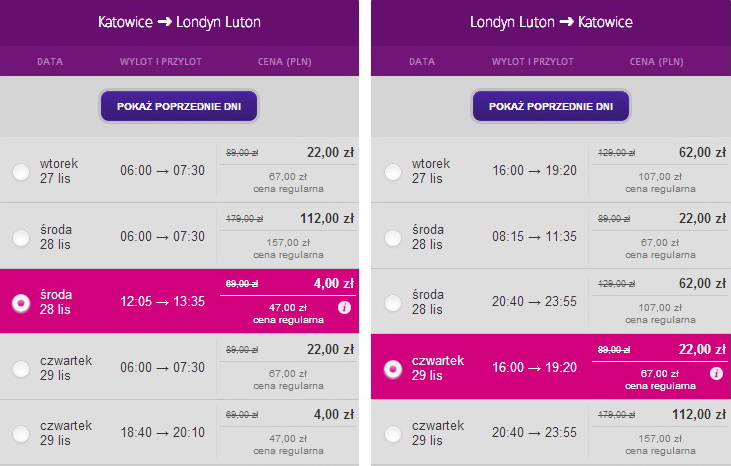Image resolution: width=731 pixels, height=466 pixels.
Task: Select wtorek 27 lis 06:00 outbound flight
Action: tap(21, 171)
